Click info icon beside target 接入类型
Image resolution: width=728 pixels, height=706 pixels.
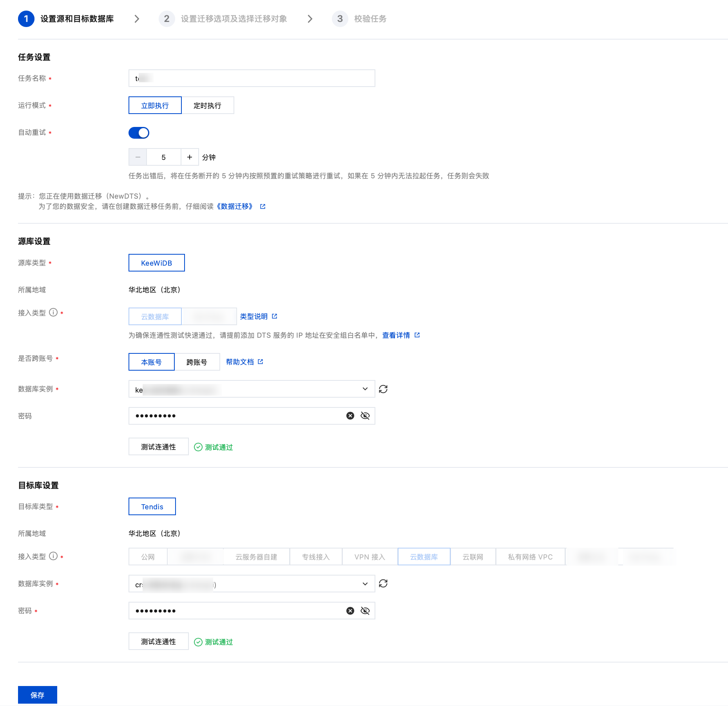point(53,556)
